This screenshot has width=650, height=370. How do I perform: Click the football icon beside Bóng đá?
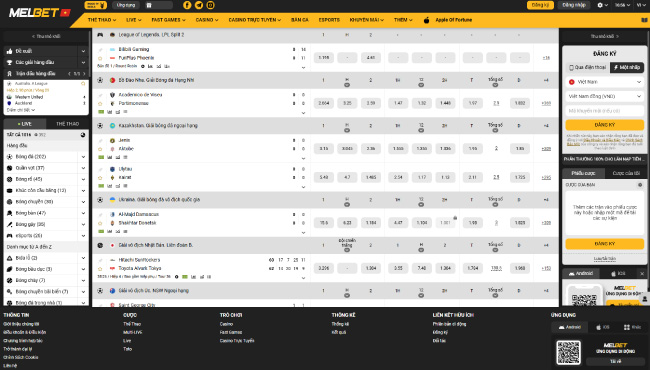tap(10, 157)
